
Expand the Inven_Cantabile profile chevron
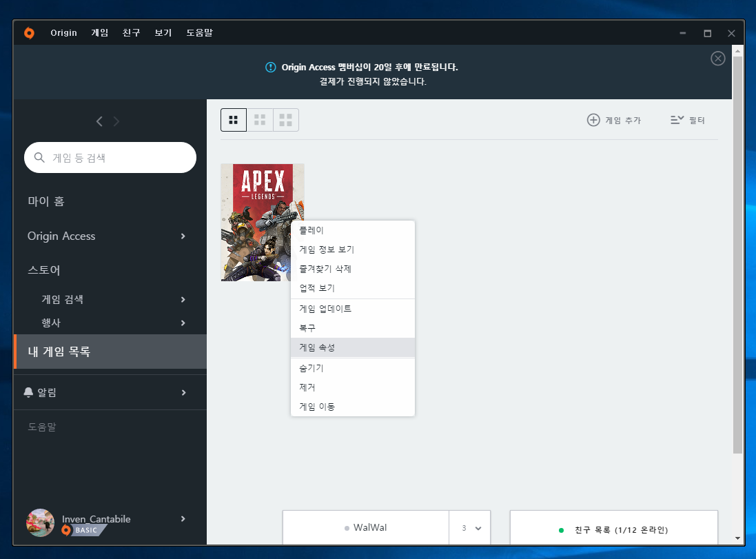point(183,519)
